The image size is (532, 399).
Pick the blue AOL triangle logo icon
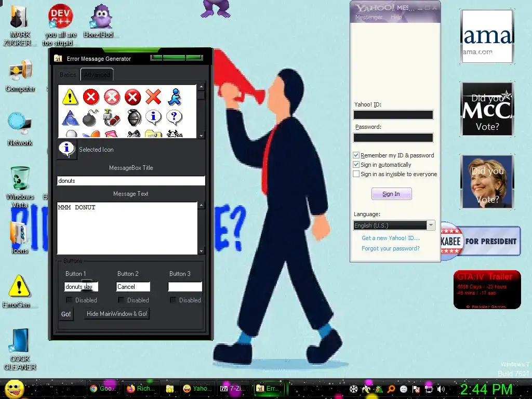[x=70, y=118]
